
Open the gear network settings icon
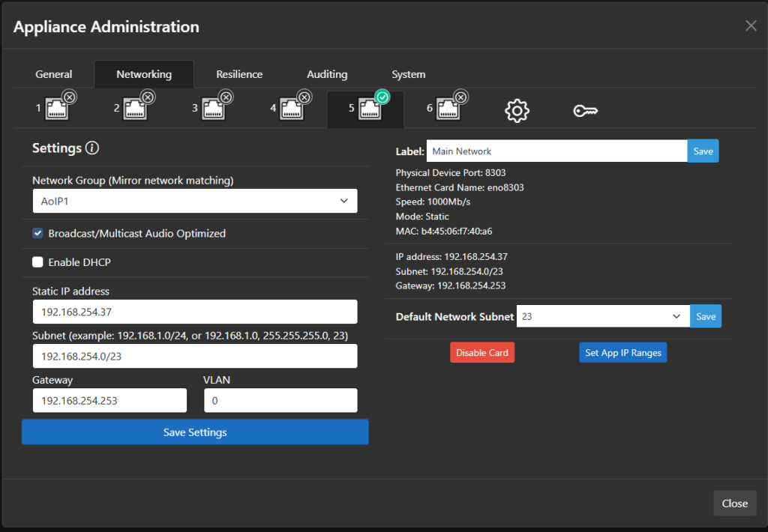517,111
